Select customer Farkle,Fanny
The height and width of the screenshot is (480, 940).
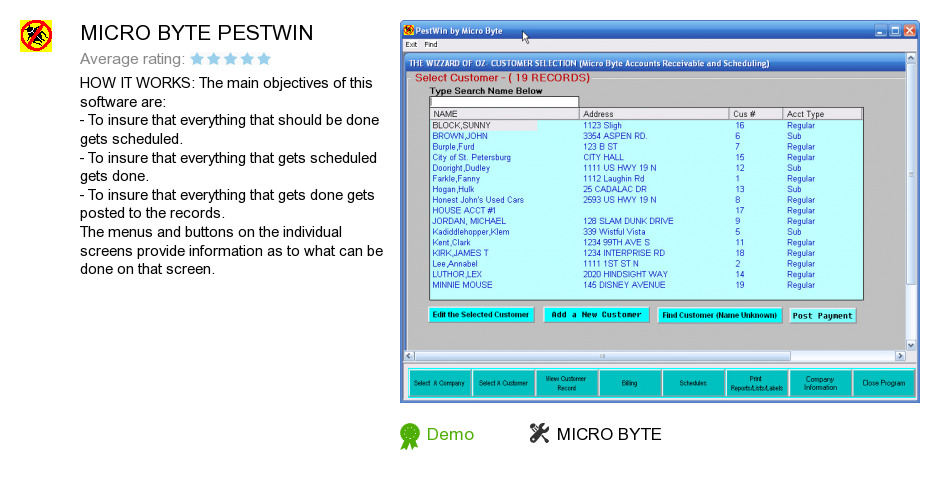(x=456, y=179)
